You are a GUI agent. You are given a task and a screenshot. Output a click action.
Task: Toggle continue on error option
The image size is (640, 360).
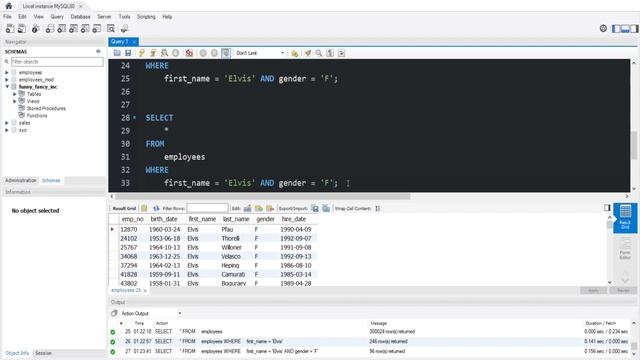[x=189, y=53]
